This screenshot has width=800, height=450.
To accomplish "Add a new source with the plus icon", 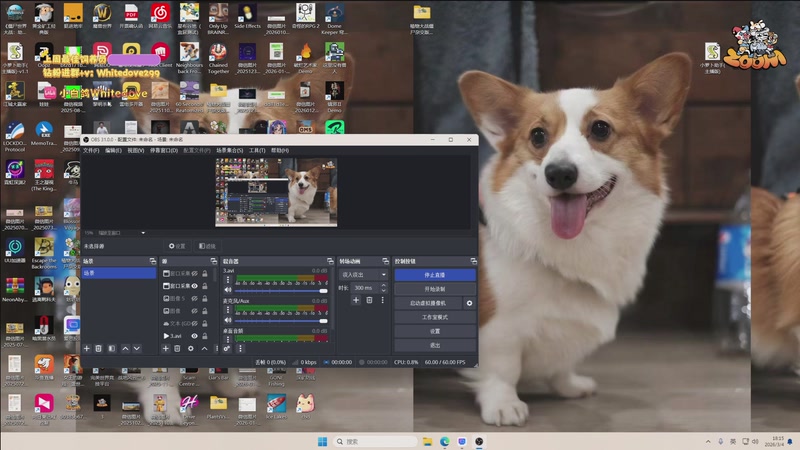I will 167,348.
